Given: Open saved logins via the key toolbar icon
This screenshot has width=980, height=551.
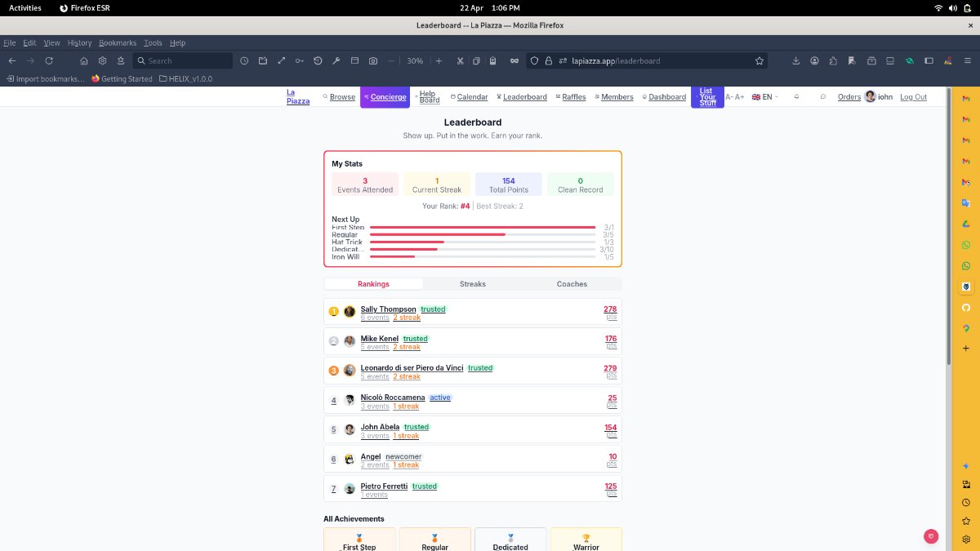Looking at the screenshot, I should coord(300,60).
